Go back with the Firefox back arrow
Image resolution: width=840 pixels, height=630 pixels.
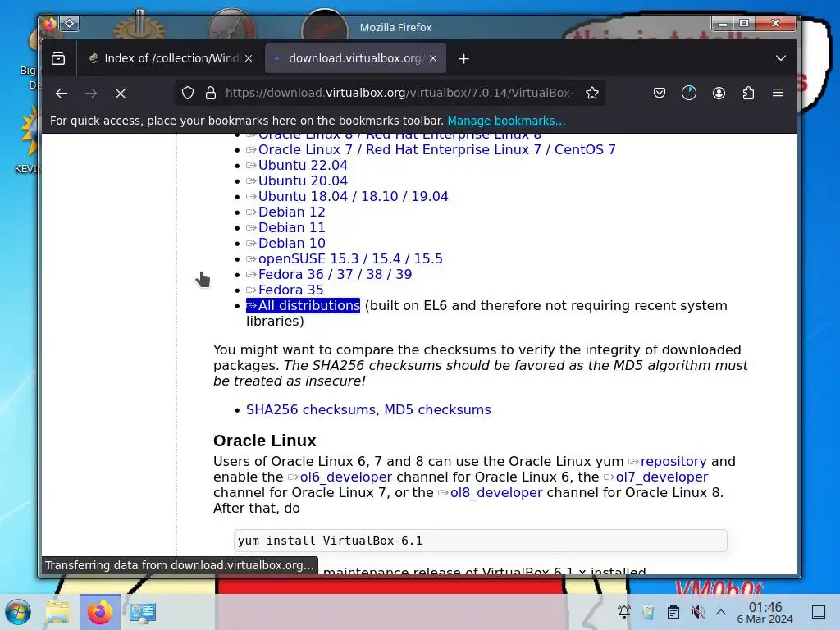point(62,94)
